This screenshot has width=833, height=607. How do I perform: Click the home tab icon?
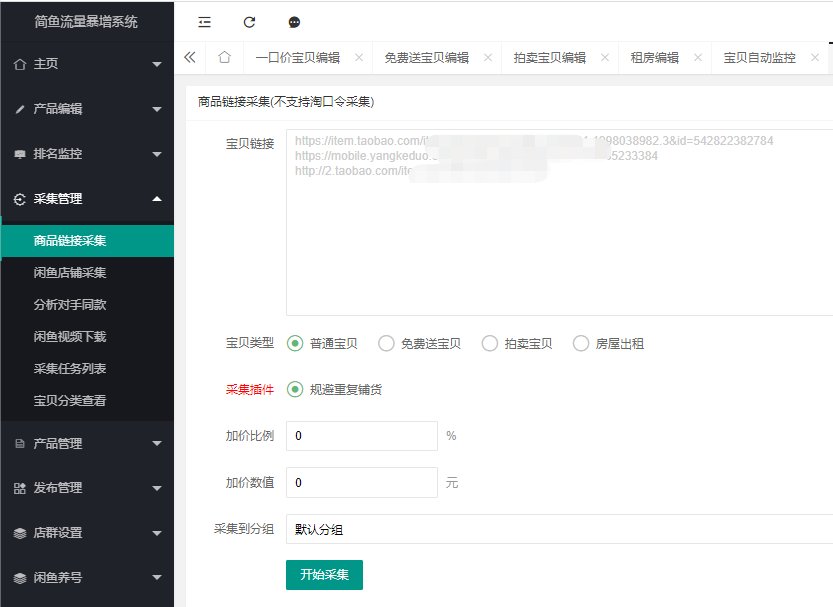pos(224,58)
